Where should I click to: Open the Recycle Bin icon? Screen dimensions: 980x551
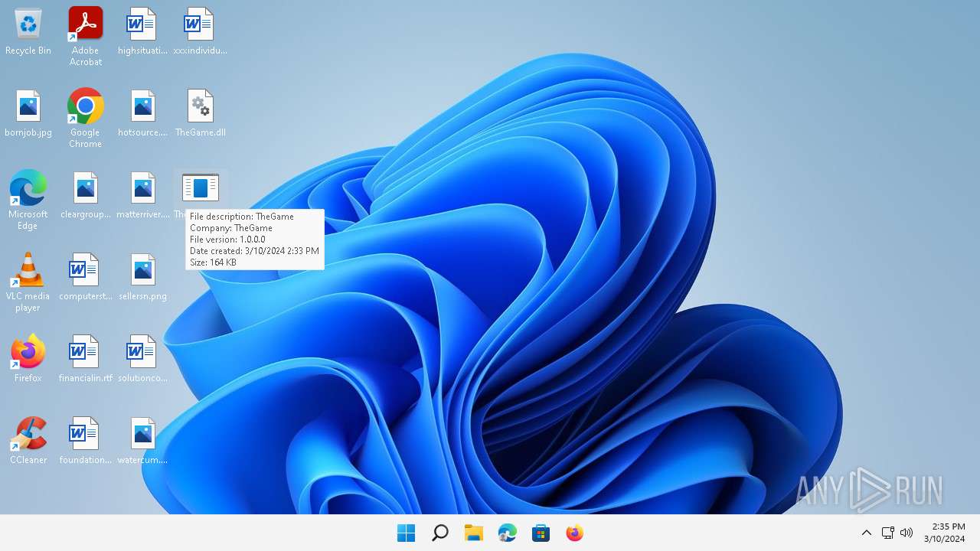click(28, 31)
